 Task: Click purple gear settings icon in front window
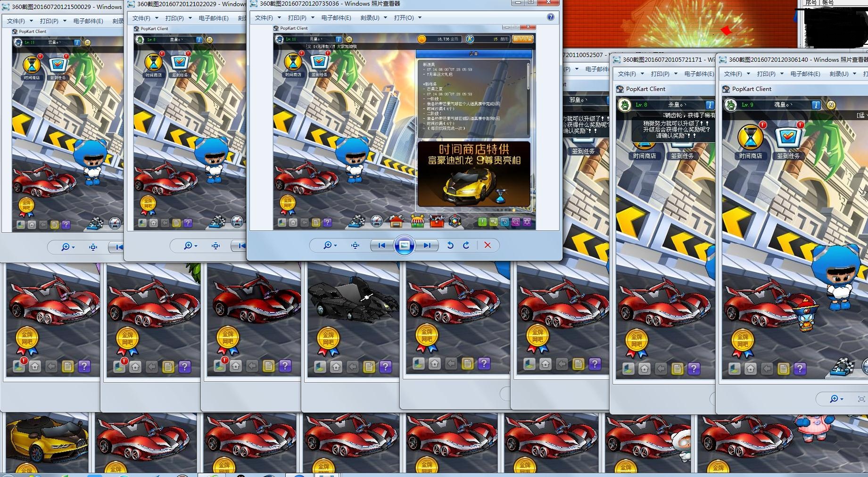(527, 222)
